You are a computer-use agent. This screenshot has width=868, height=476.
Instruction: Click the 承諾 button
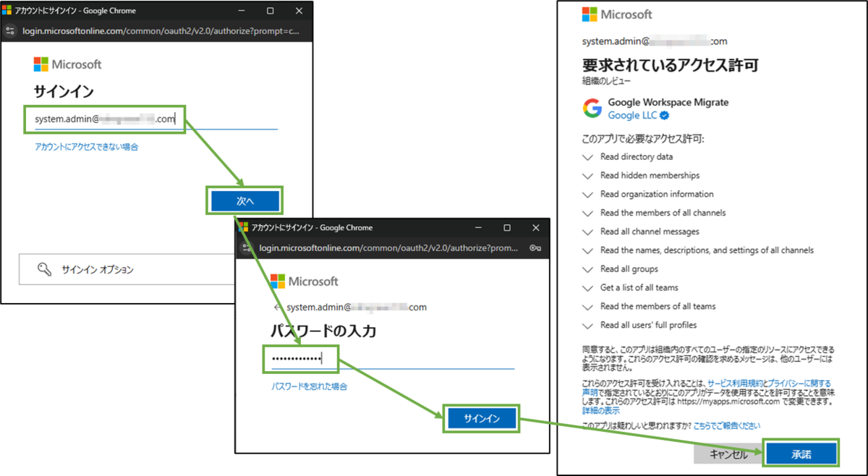pyautogui.click(x=801, y=454)
